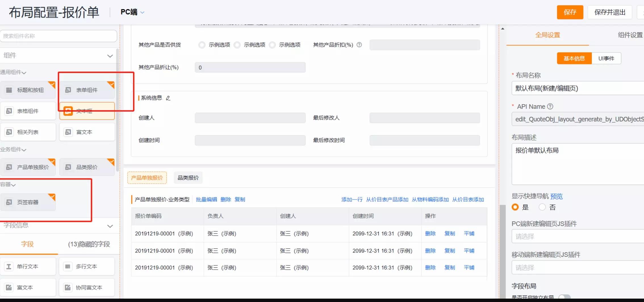This screenshot has width=644, height=302.
Task: Select the 品类报价 business component icon
Action: pos(68,167)
